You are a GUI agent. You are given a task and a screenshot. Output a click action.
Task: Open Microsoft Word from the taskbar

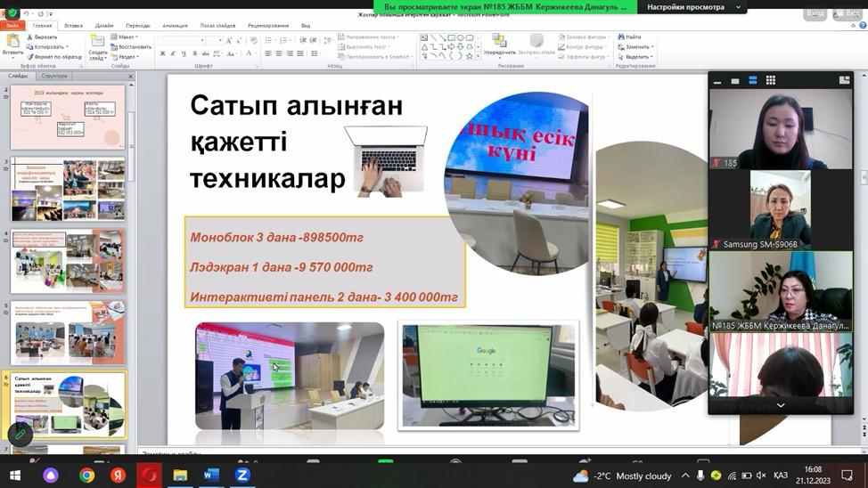pyautogui.click(x=210, y=476)
